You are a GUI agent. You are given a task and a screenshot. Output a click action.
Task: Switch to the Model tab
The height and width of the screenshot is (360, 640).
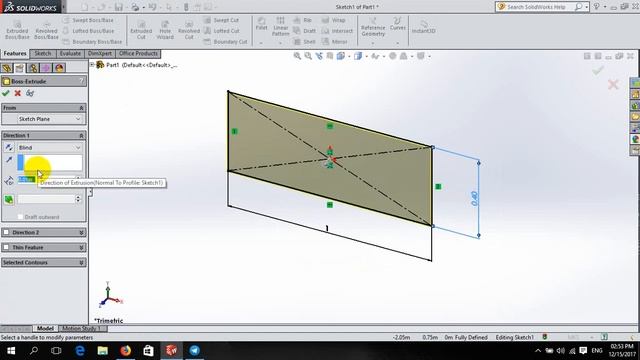point(45,328)
